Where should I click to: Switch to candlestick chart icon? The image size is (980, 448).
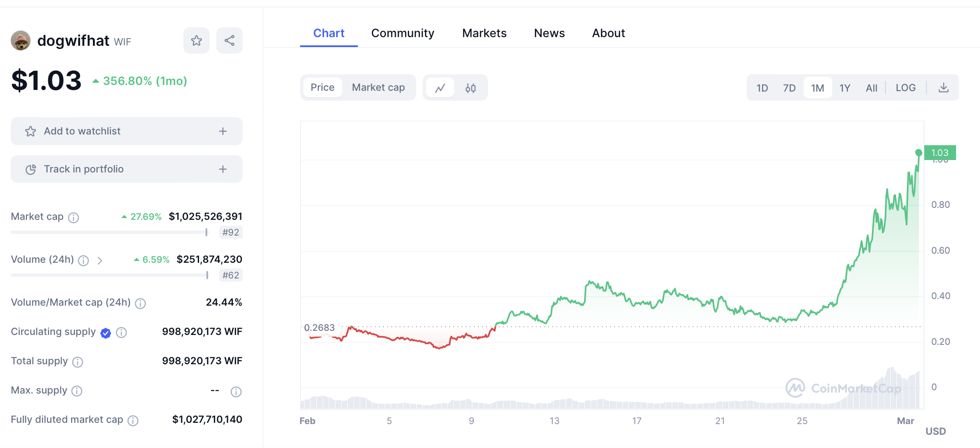click(x=471, y=88)
